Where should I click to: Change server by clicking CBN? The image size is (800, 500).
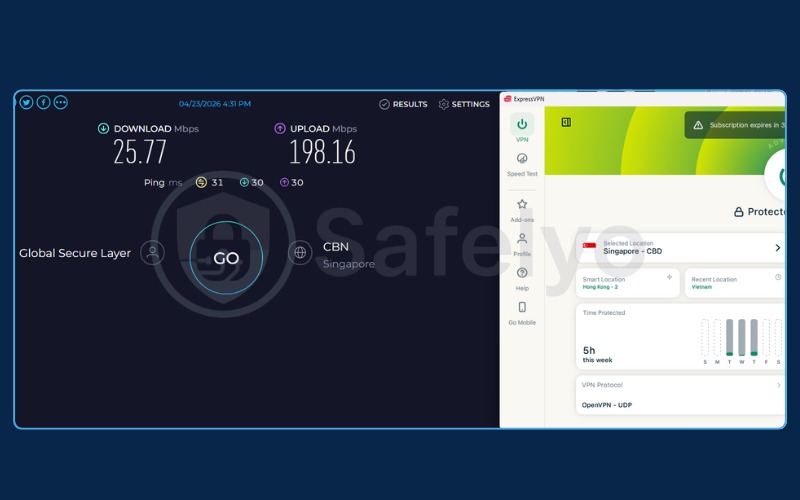pos(336,247)
